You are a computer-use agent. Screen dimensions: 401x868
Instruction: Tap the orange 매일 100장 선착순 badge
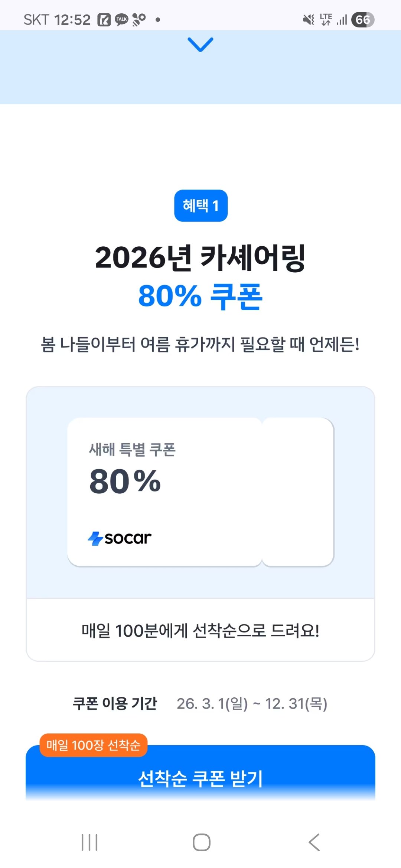click(x=93, y=745)
